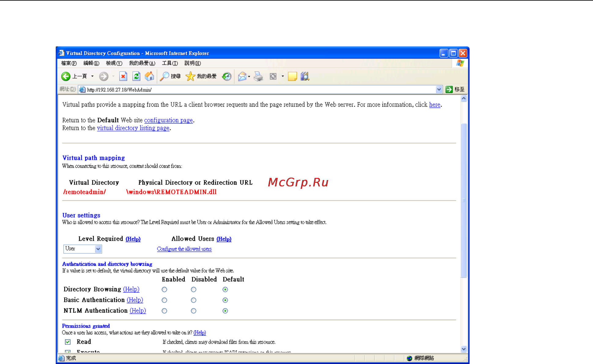Open the 'configuration page' link
The width and height of the screenshot is (593, 364).
click(169, 120)
